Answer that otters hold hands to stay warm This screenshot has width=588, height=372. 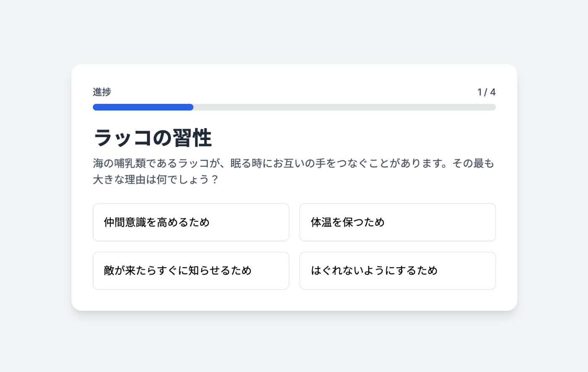(397, 222)
